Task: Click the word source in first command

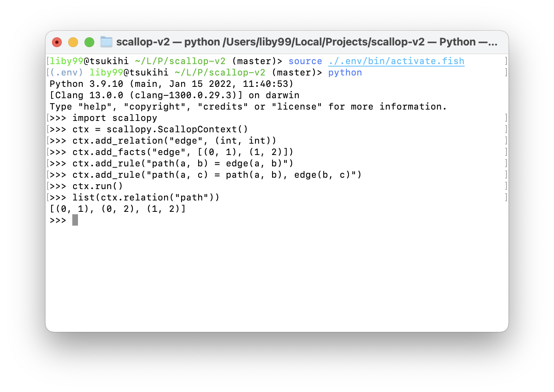Action: pyautogui.click(x=305, y=61)
